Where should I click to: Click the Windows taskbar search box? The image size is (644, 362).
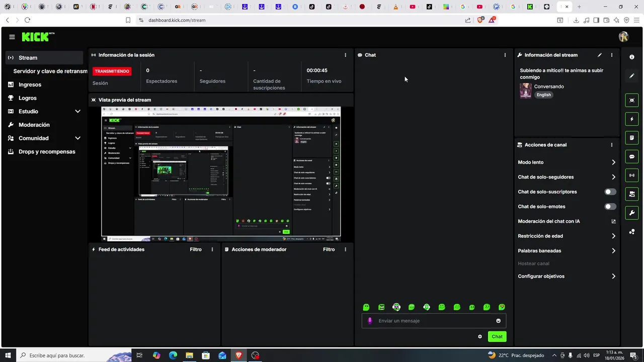tap(73, 355)
